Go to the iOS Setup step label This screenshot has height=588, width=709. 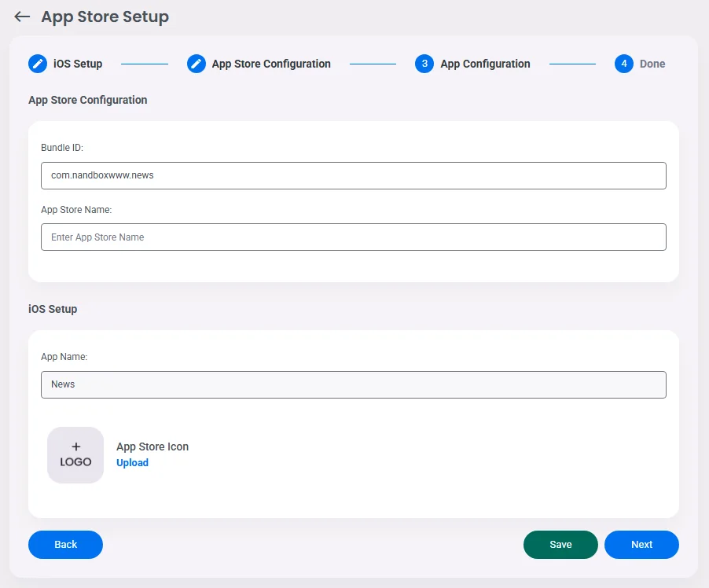tap(78, 64)
